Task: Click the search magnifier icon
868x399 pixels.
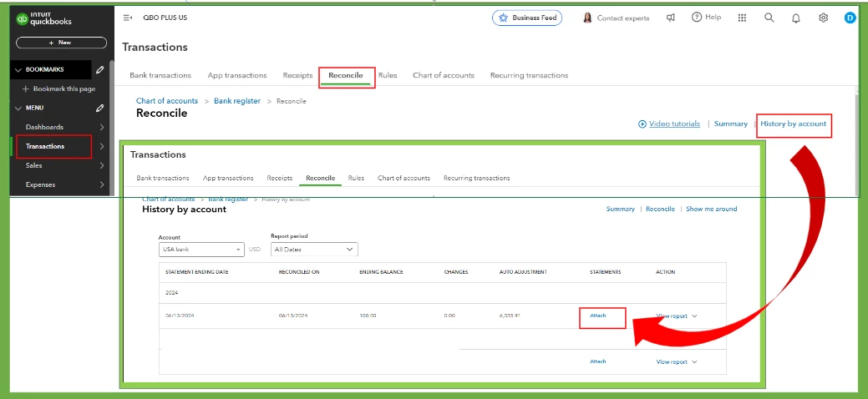Action: point(769,18)
